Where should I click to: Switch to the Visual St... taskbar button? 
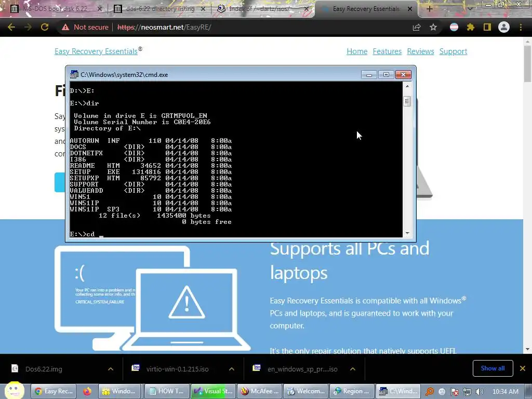pyautogui.click(x=213, y=391)
